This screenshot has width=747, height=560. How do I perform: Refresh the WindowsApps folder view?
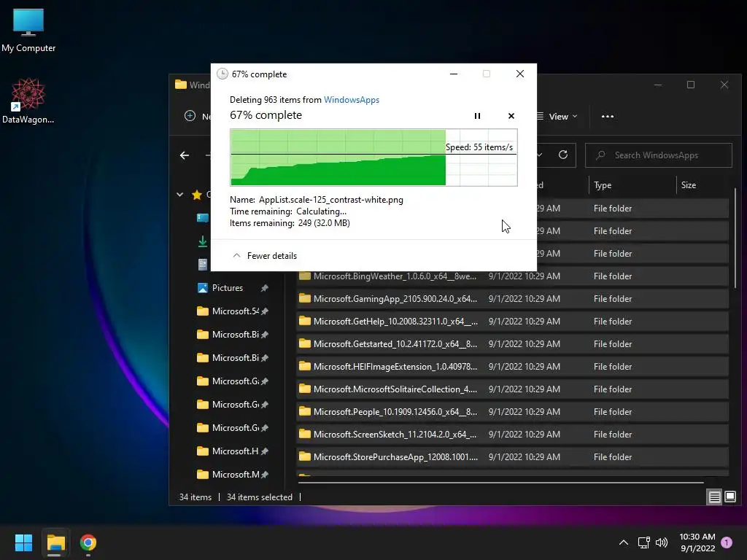[562, 155]
